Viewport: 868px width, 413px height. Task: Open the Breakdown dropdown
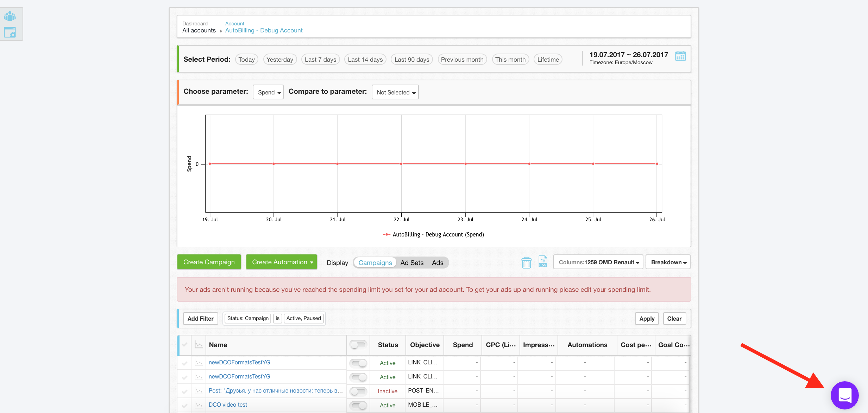[x=668, y=262]
